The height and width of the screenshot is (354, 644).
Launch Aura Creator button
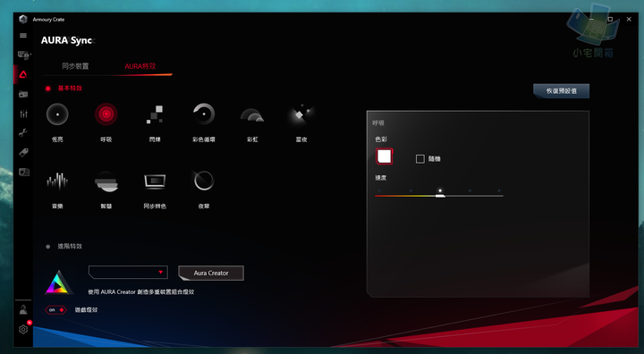211,273
